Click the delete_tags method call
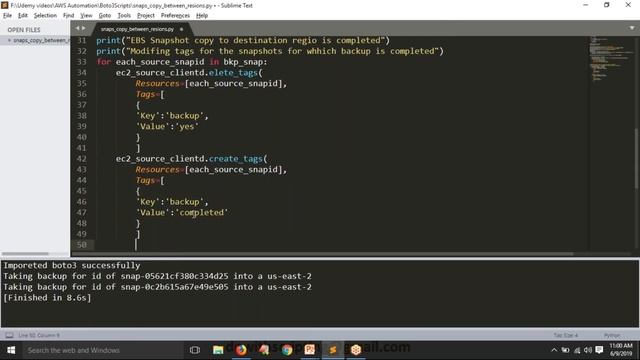Screen dimensions: 640x360 [x=233, y=73]
